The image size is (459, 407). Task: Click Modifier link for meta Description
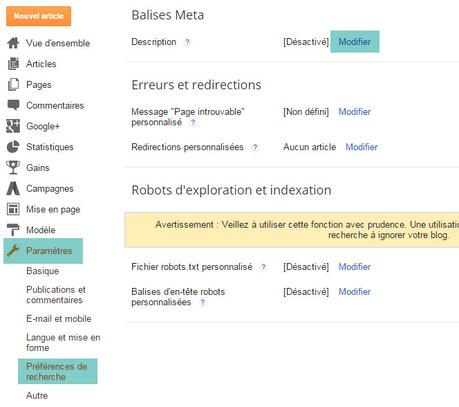[x=355, y=42]
